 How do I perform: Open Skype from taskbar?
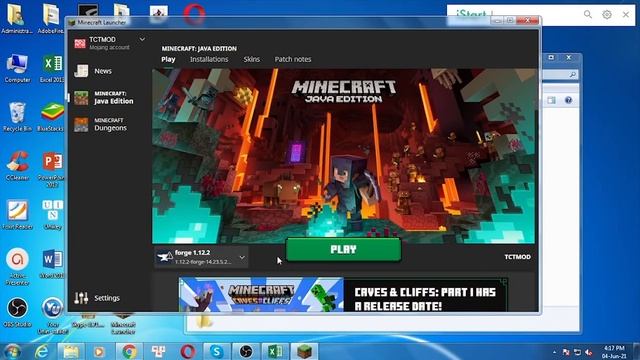216,351
